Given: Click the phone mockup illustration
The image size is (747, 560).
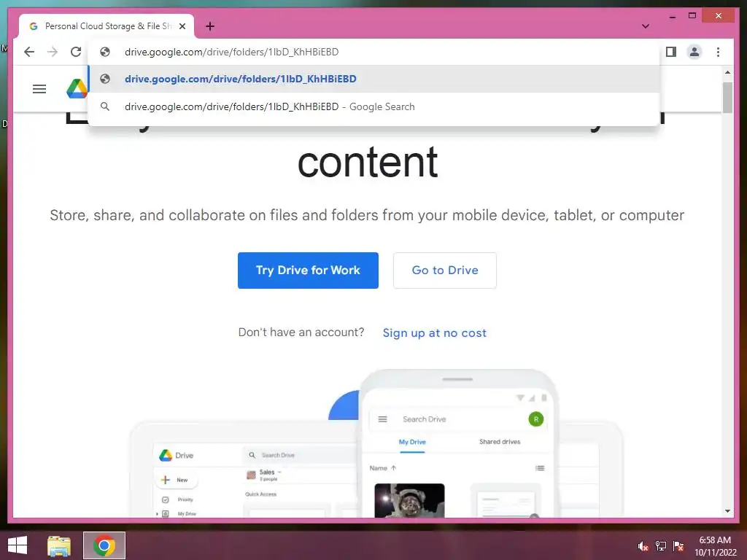Looking at the screenshot, I should (x=457, y=445).
